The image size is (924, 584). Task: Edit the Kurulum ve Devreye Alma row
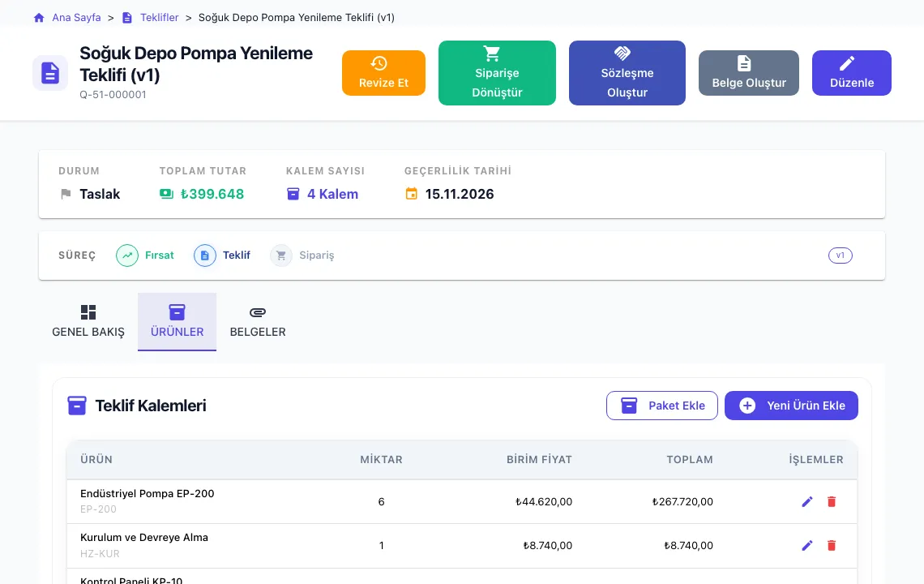pos(807,546)
